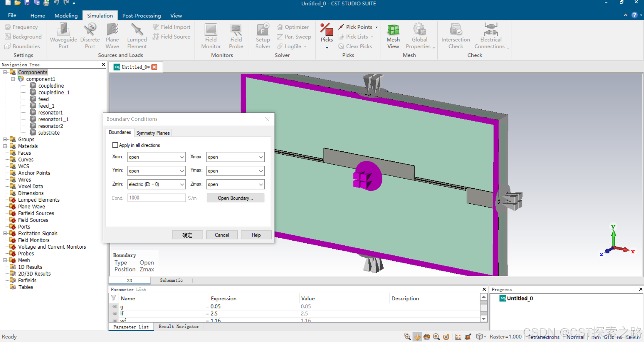
Task: Open the Modeling ribbon tab
Action: click(x=66, y=15)
